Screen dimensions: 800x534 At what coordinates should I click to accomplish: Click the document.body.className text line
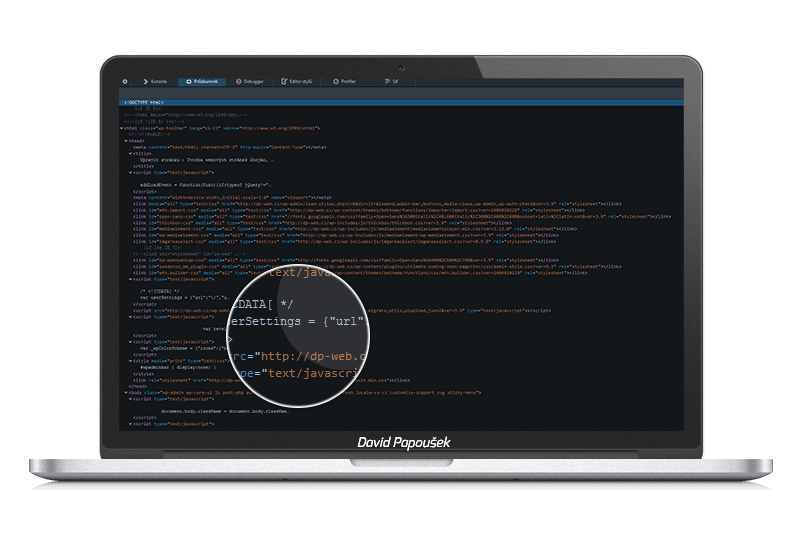point(225,412)
